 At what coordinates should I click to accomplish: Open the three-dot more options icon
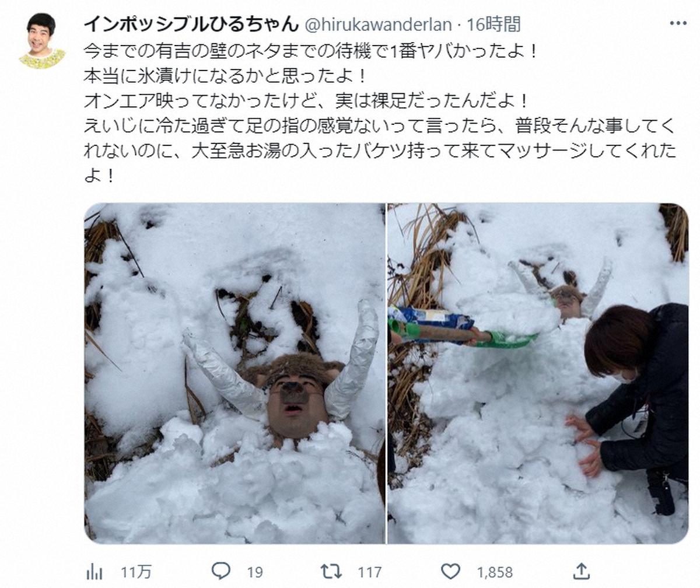click(678, 22)
